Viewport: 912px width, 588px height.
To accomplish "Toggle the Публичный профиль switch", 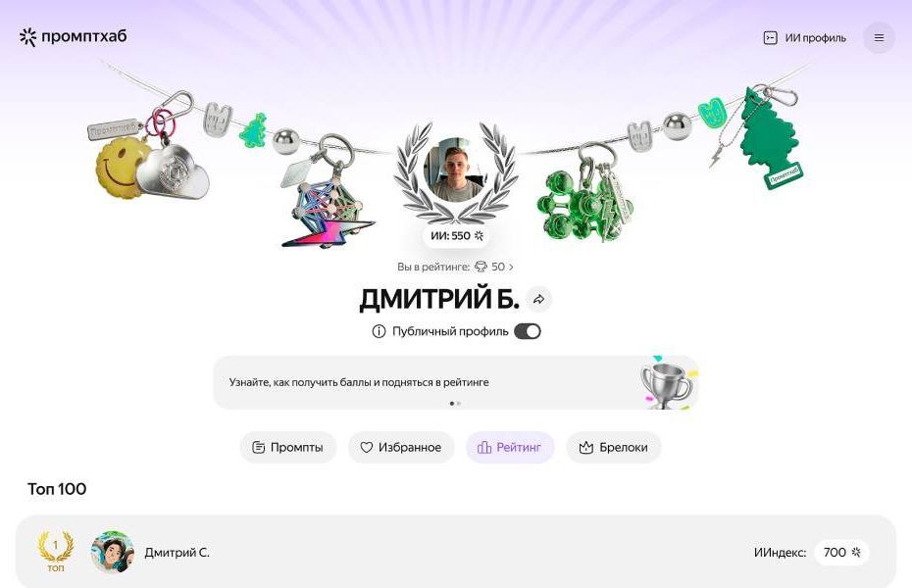I will click(528, 332).
